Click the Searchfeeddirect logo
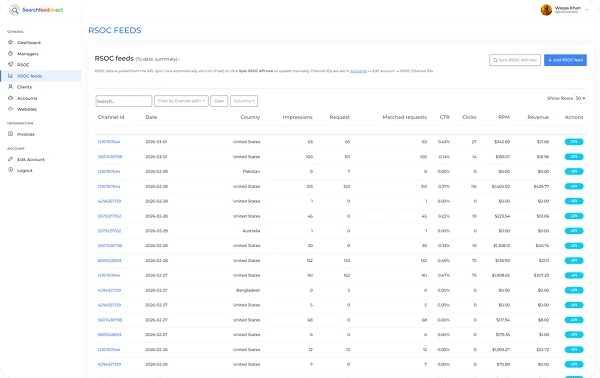 click(36, 10)
